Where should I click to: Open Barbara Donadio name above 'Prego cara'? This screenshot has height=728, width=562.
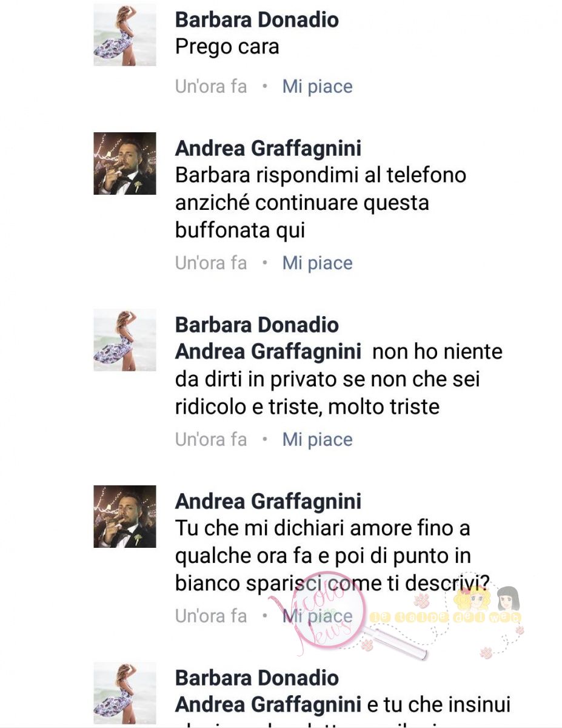point(257,19)
